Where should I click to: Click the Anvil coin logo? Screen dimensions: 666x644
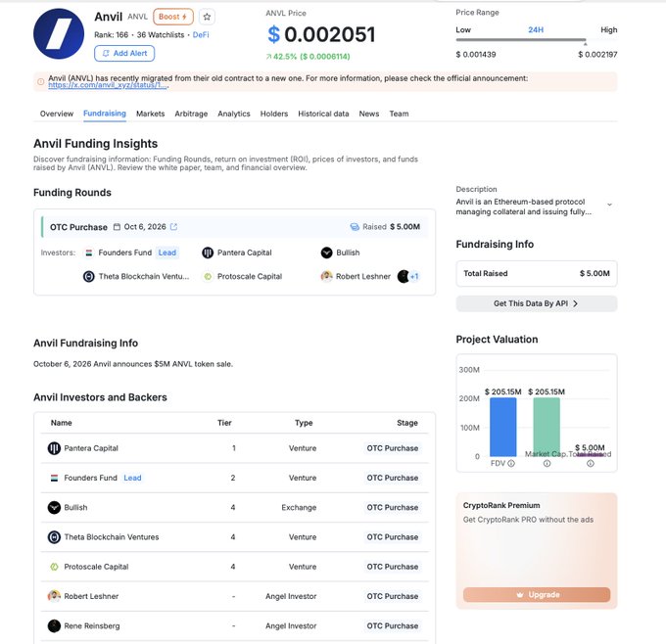click(59, 33)
